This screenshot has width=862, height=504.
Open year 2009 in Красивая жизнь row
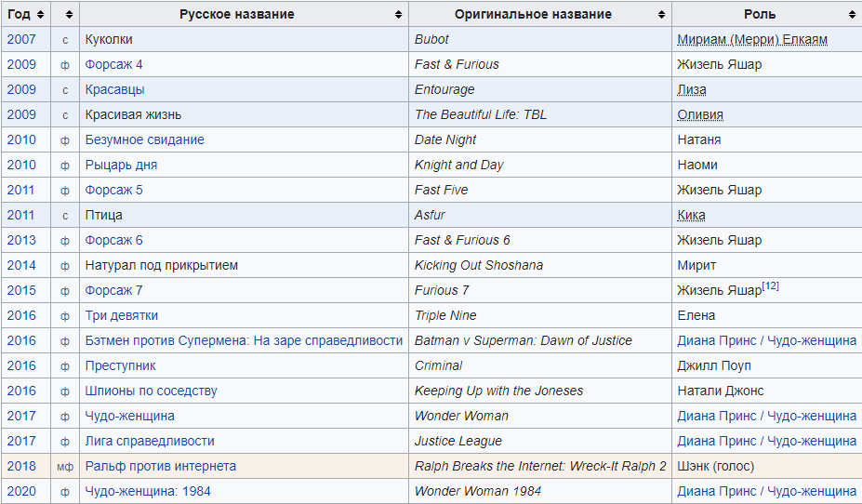point(21,115)
